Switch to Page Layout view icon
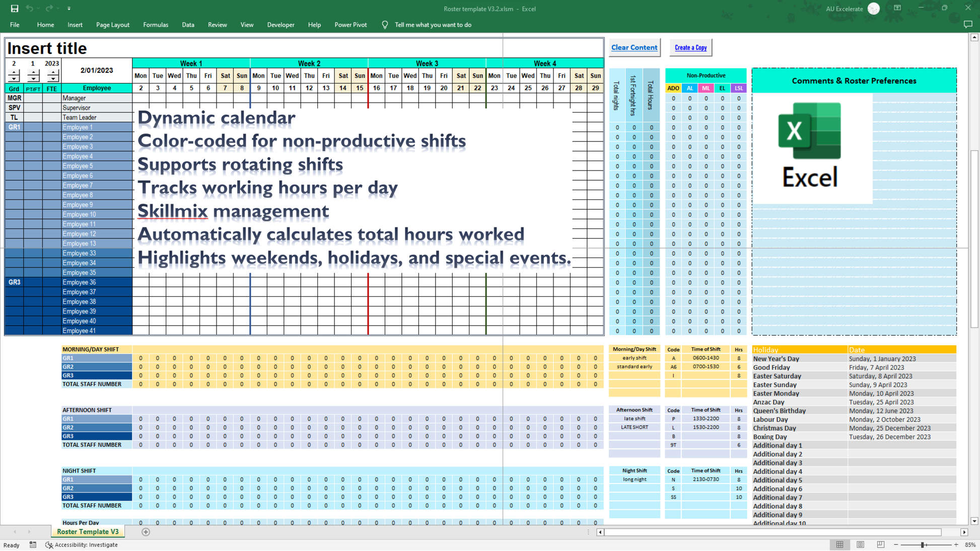Screen dimensions: 980x551 (860, 545)
